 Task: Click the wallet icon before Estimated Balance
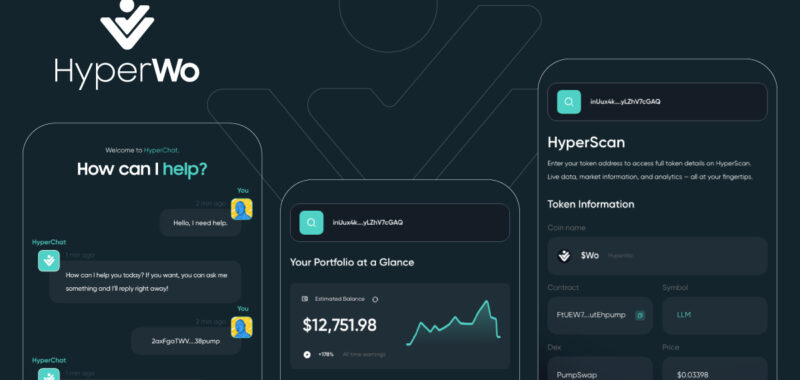(x=305, y=299)
